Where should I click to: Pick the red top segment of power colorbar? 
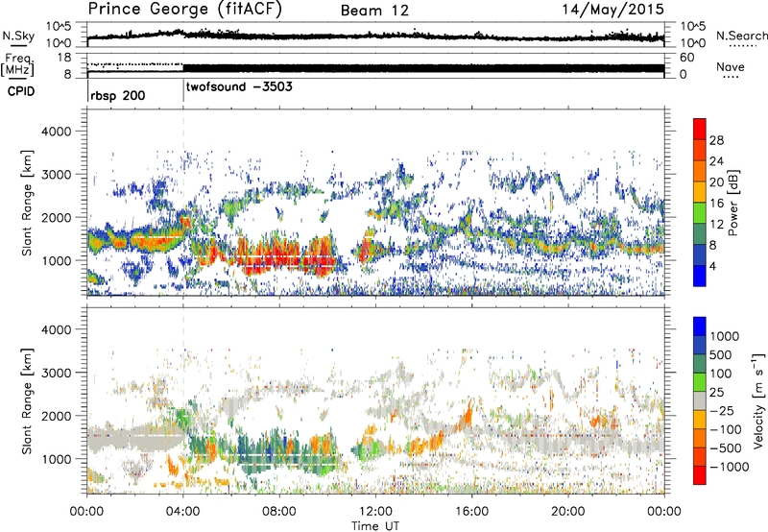pyautogui.click(x=700, y=129)
